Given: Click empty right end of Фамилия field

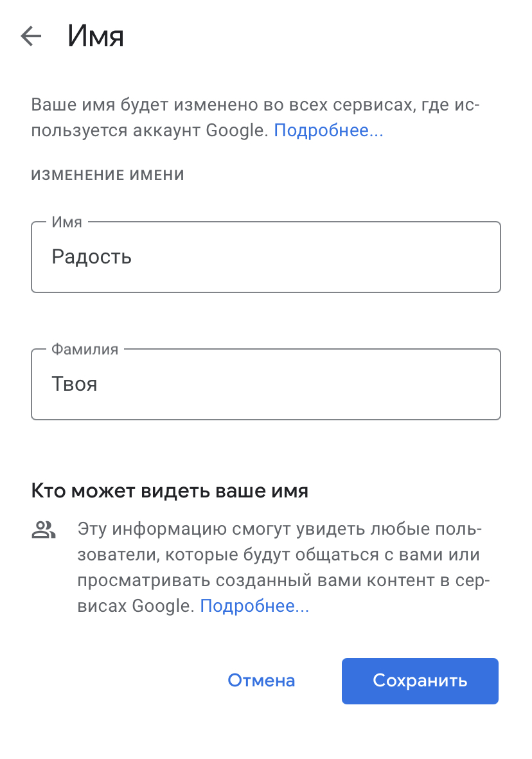Looking at the screenshot, I should pos(463,384).
